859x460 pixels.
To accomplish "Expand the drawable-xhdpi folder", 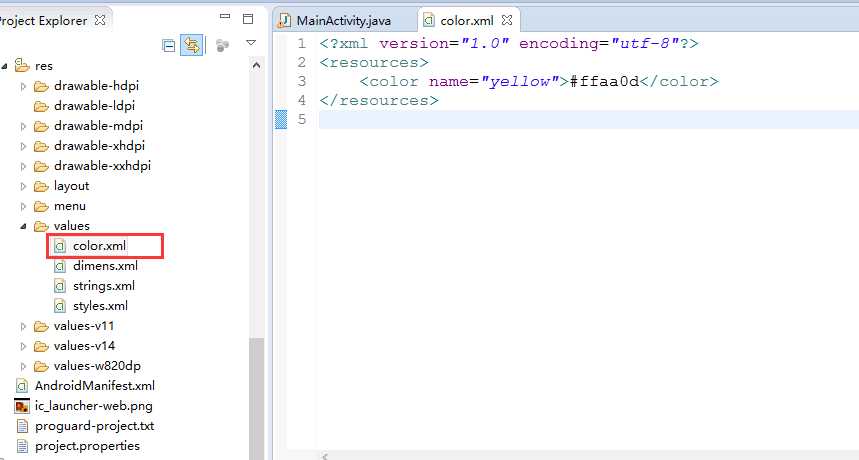I will 23,146.
